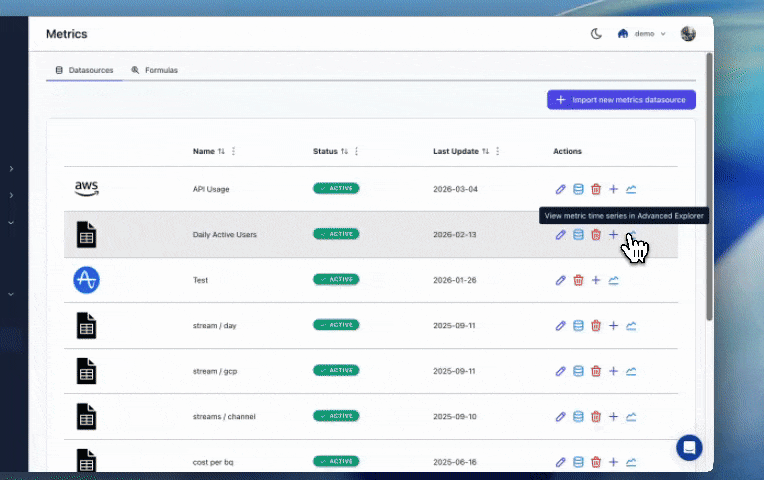Edit the API Usage datasource with pencil icon

coord(560,189)
